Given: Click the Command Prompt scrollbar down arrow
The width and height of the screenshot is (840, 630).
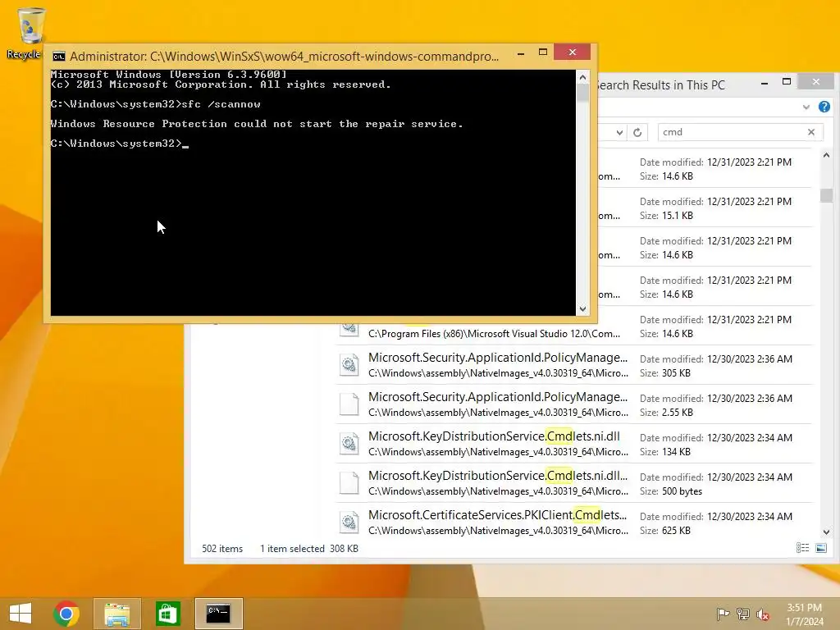Looking at the screenshot, I should pos(583,309).
